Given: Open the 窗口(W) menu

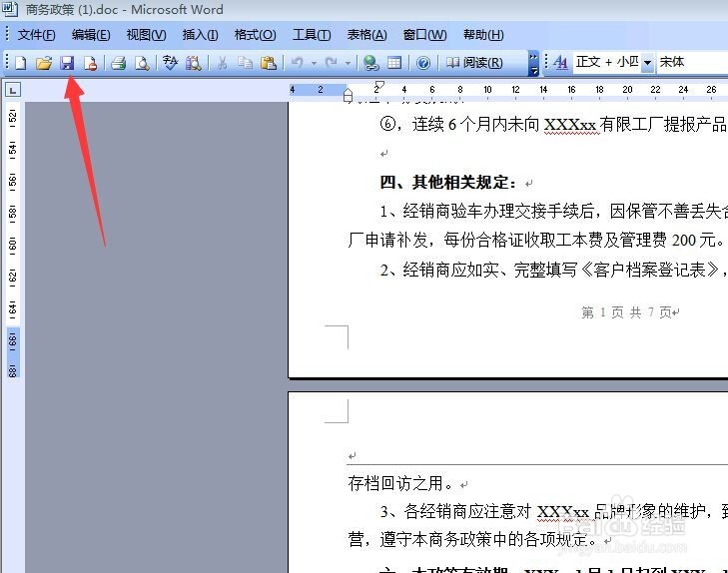Looking at the screenshot, I should [424, 35].
